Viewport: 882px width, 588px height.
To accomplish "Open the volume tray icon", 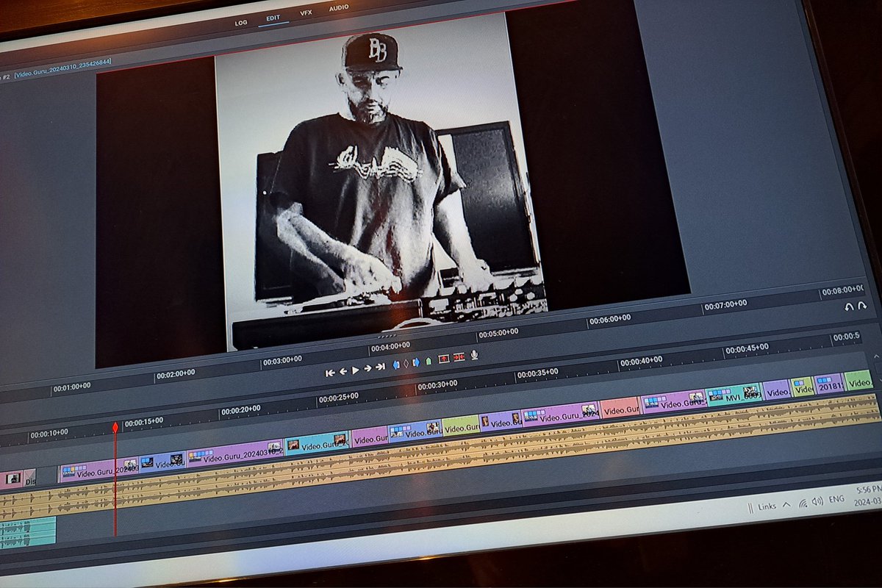I will [817, 501].
